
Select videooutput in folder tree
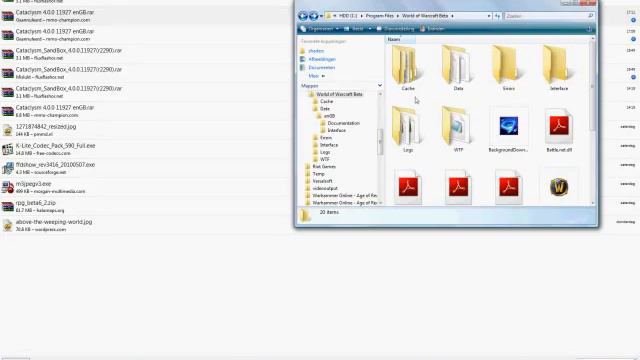[325, 189]
